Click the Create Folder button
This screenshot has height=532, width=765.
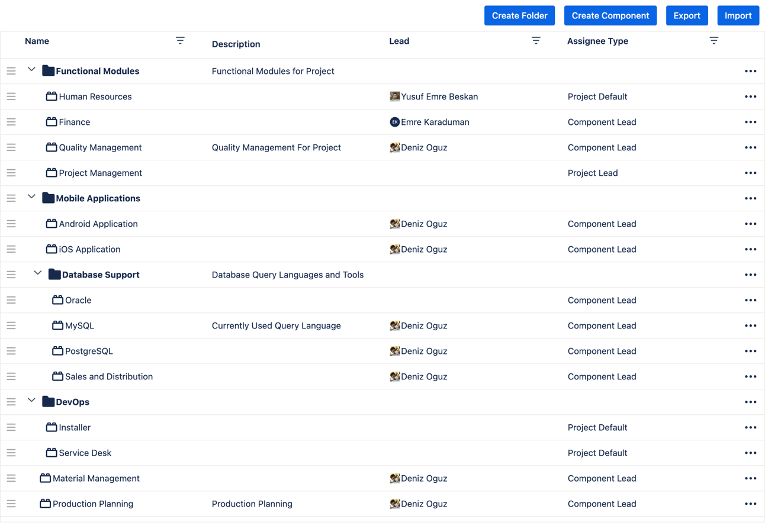519,15
